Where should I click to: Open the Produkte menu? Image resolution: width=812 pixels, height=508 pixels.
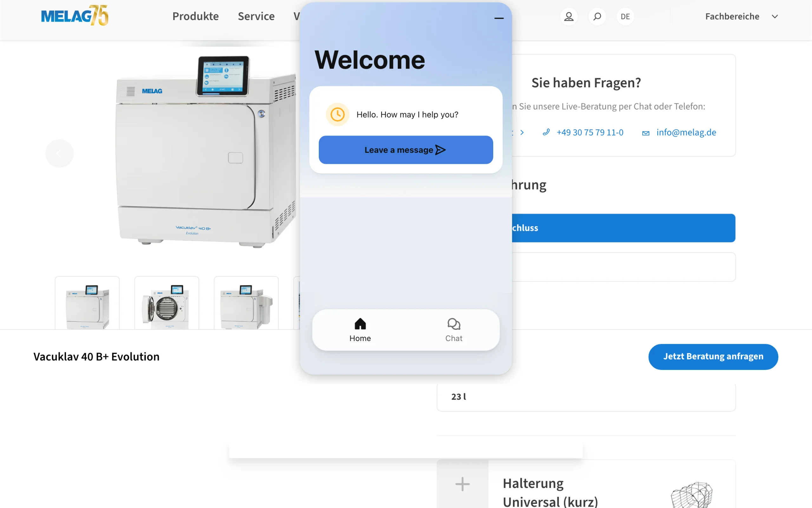195,17
